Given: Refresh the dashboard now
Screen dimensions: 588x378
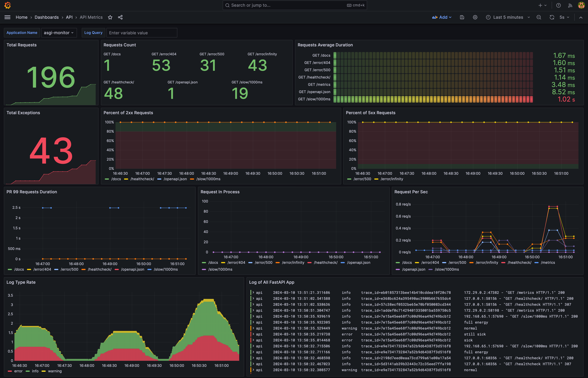Looking at the screenshot, I should pyautogui.click(x=552, y=17).
